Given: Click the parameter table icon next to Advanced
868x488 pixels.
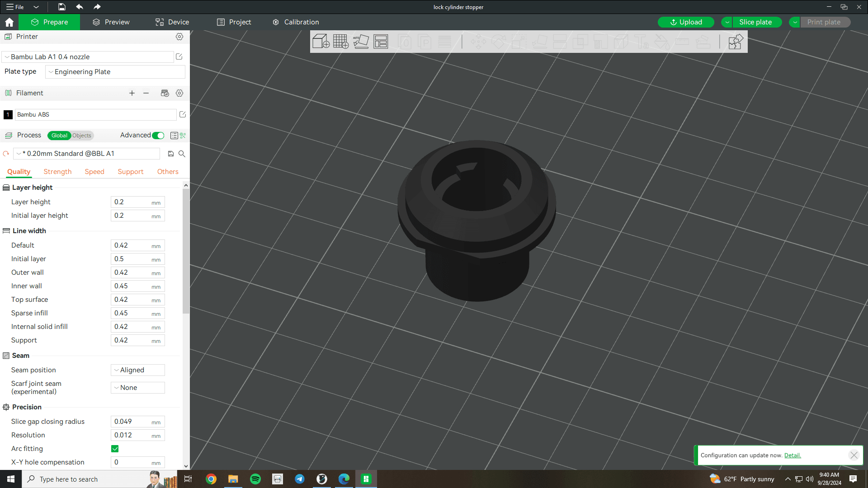Looking at the screenshot, I should point(174,136).
